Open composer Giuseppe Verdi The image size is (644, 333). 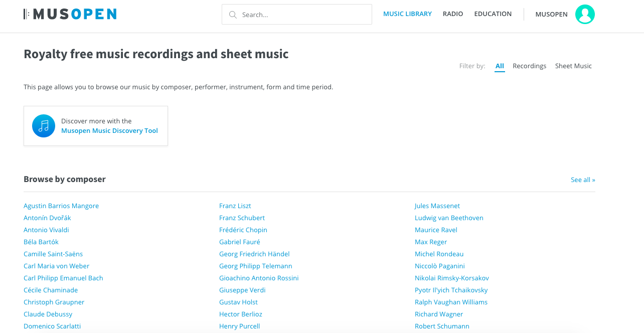click(242, 290)
